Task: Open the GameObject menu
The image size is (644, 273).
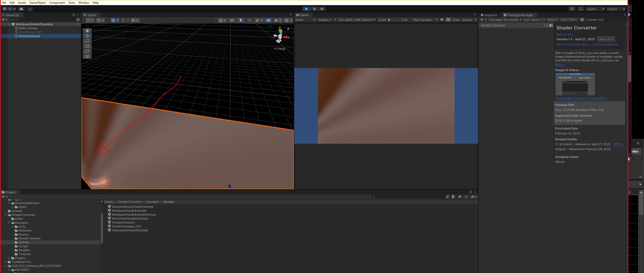Action: click(x=38, y=3)
